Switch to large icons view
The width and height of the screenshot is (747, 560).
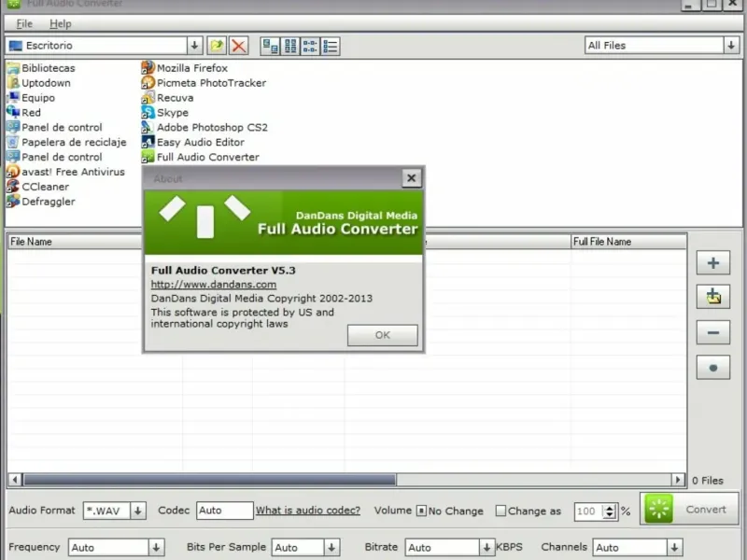tap(271, 46)
